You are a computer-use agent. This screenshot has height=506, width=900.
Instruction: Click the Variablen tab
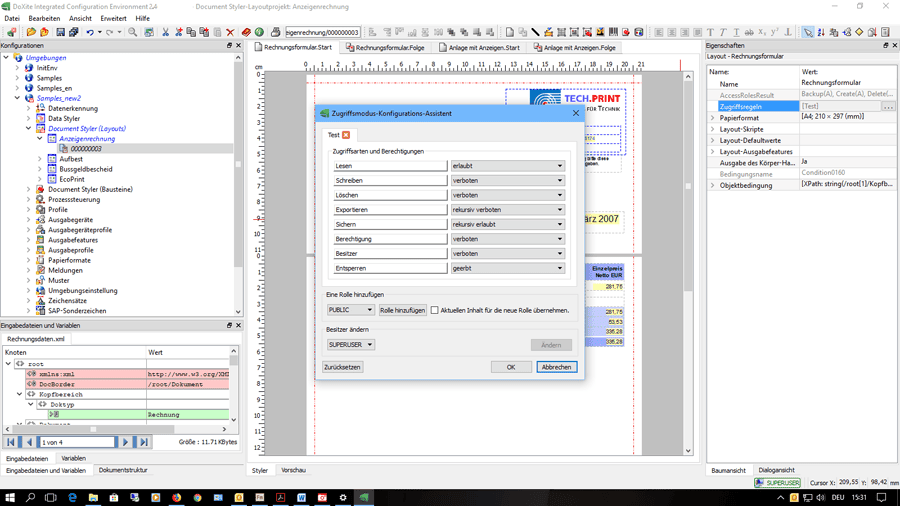coord(73,458)
